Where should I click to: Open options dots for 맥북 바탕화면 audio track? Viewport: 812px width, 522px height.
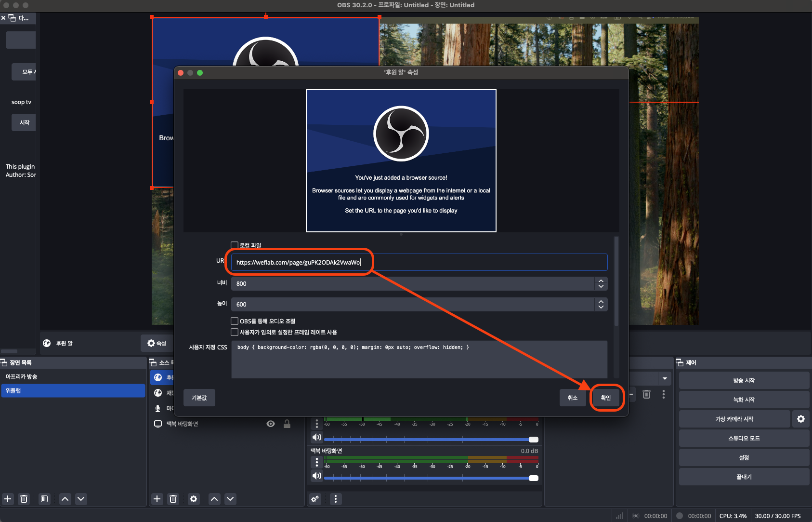(316, 462)
